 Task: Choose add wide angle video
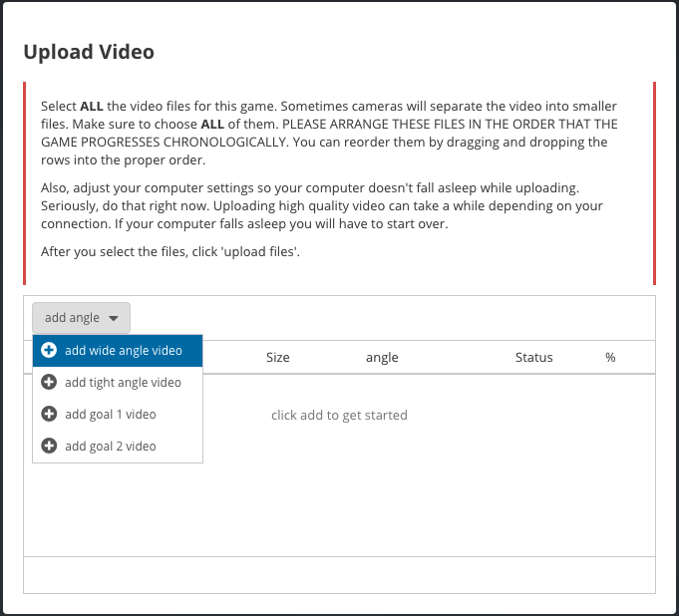point(118,351)
